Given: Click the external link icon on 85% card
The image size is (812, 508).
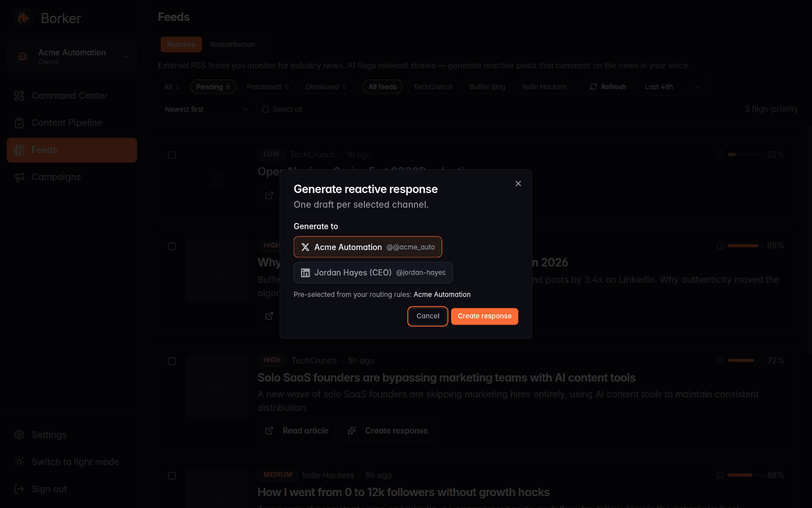Looking at the screenshot, I should coord(270,316).
